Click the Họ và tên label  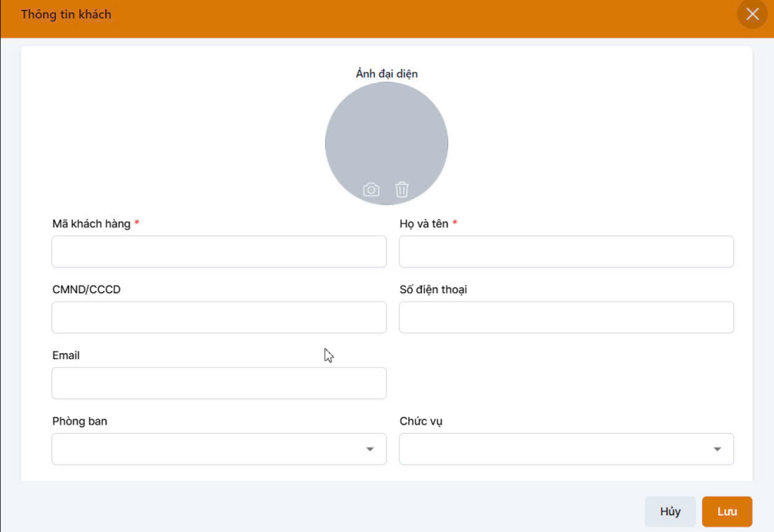click(424, 224)
